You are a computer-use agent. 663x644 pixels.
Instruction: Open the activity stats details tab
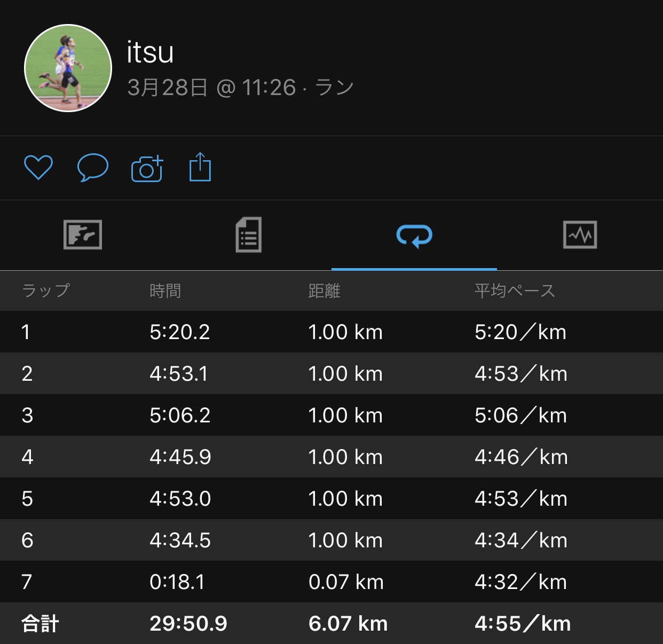[x=249, y=235]
